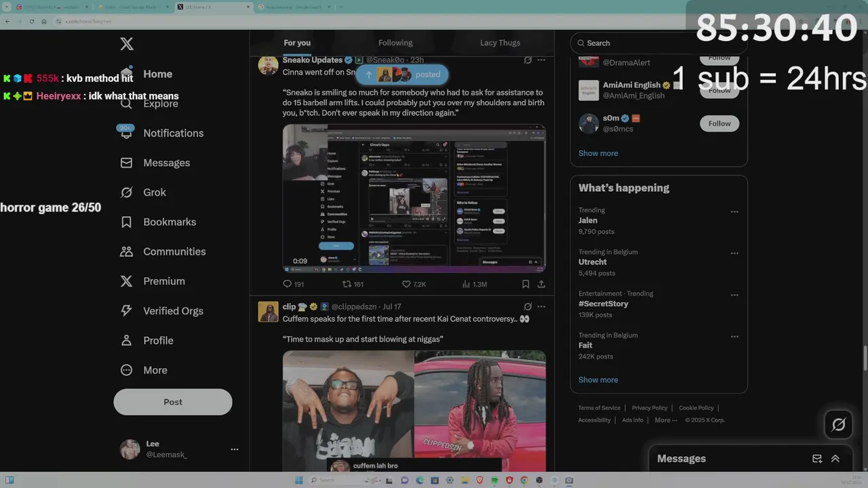Open Spotify in the taskbar
868x488 pixels.
click(x=494, y=481)
